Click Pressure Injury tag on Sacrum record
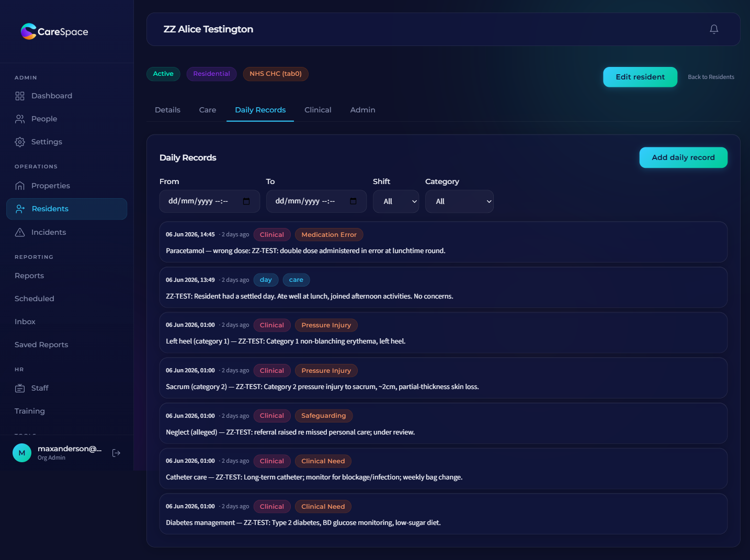 click(x=326, y=371)
